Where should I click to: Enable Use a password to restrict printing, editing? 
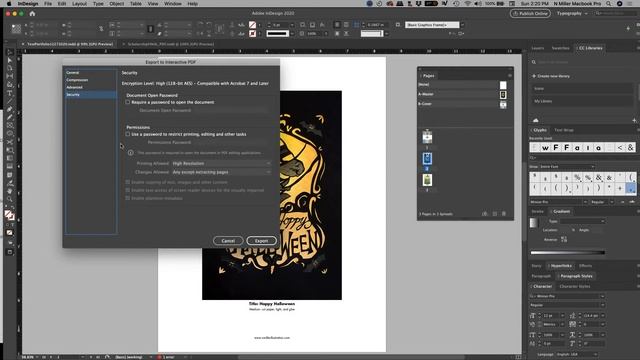tap(128, 134)
